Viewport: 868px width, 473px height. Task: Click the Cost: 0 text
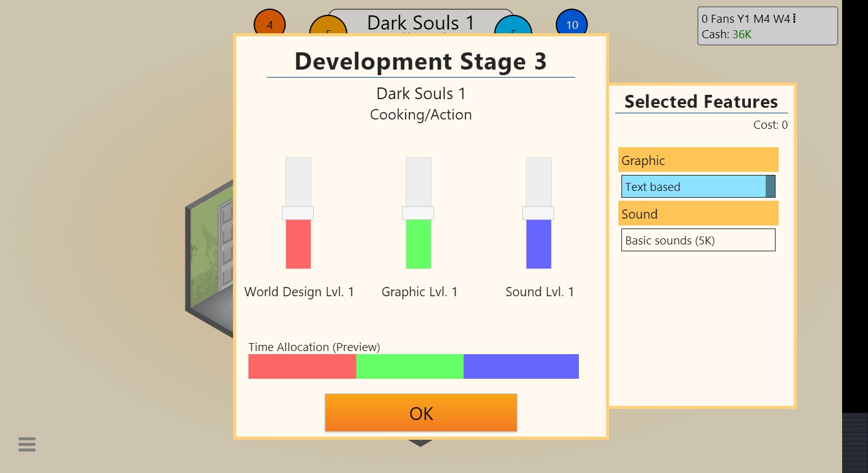771,125
